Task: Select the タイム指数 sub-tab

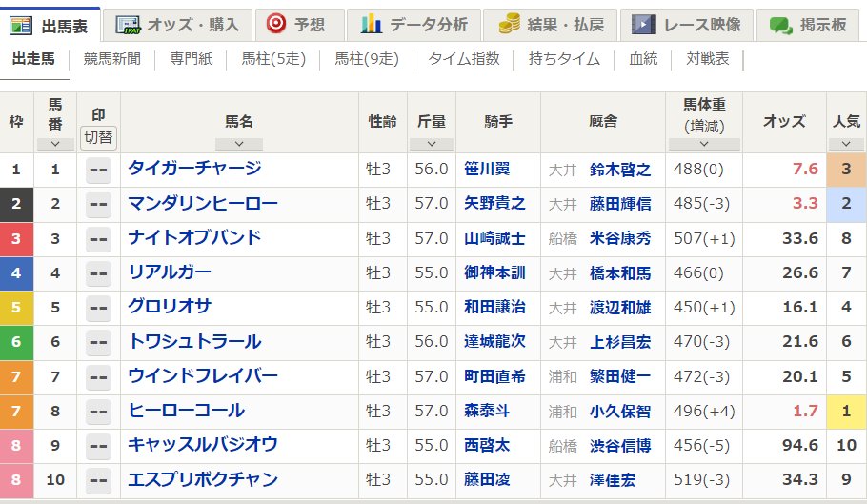Action: [x=463, y=58]
